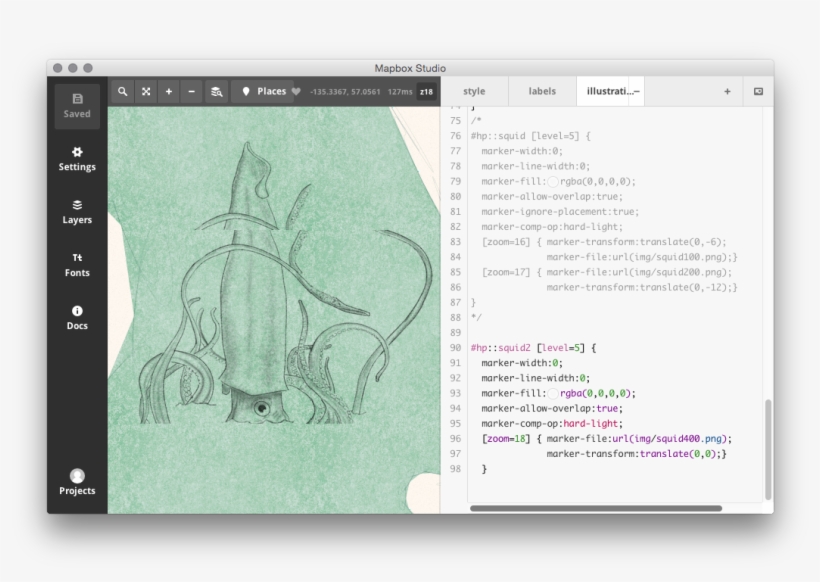820x582 pixels.
Task: Click the Places button
Action: [264, 91]
